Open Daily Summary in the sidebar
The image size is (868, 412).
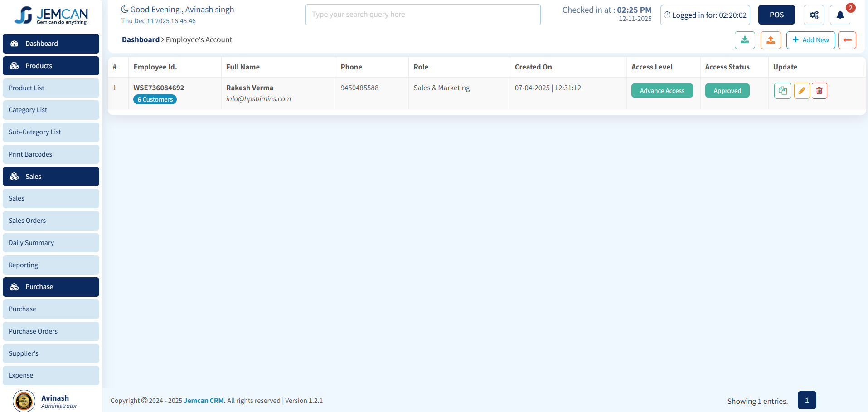click(51, 243)
